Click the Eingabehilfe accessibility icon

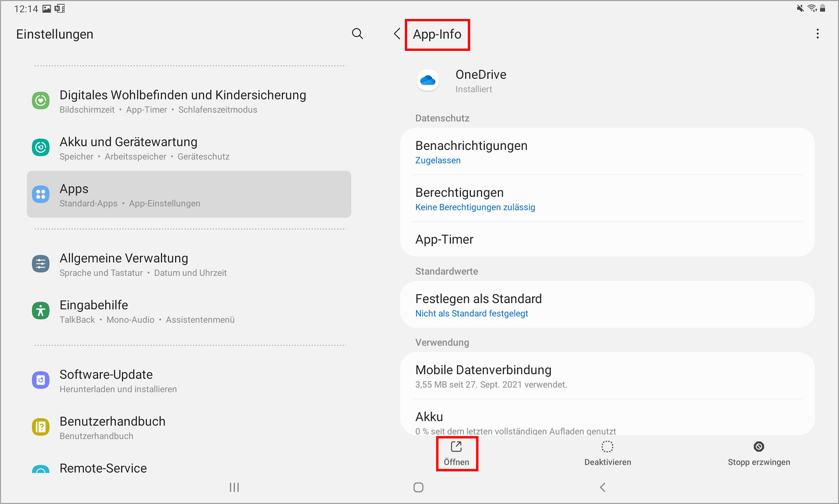(x=41, y=310)
